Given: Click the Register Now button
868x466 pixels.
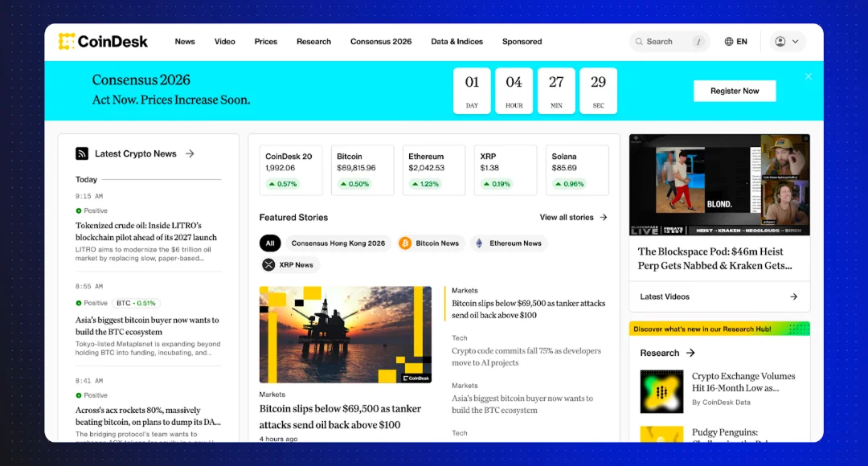Looking at the screenshot, I should tap(735, 91).
